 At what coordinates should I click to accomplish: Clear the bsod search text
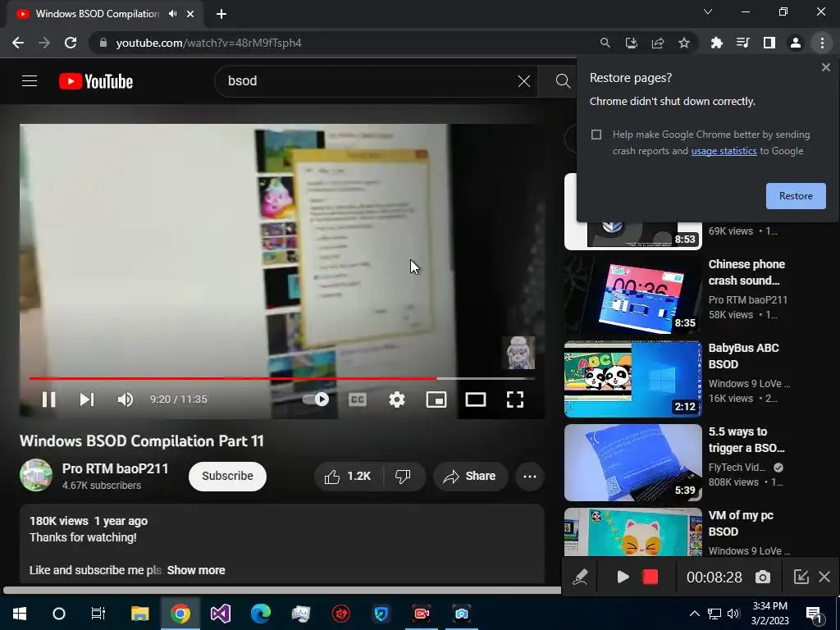524,81
